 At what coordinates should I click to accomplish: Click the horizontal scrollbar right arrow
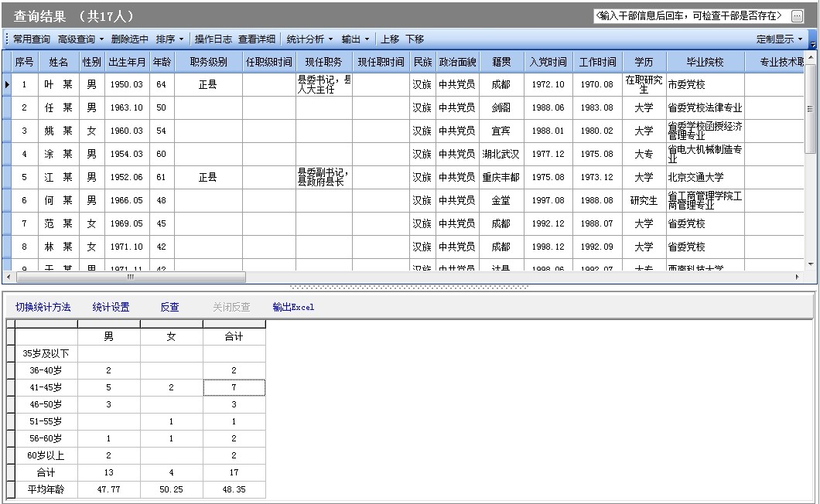click(798, 277)
